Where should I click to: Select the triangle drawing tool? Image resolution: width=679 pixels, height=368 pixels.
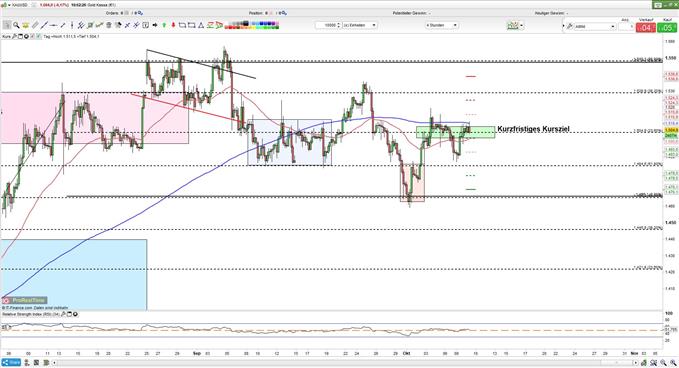pyautogui.click(x=201, y=25)
